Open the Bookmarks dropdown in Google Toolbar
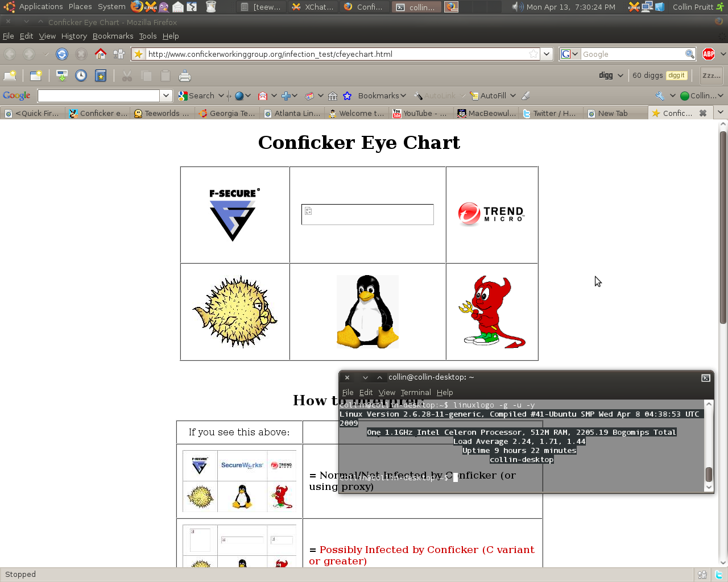This screenshot has width=728, height=582. click(x=382, y=95)
